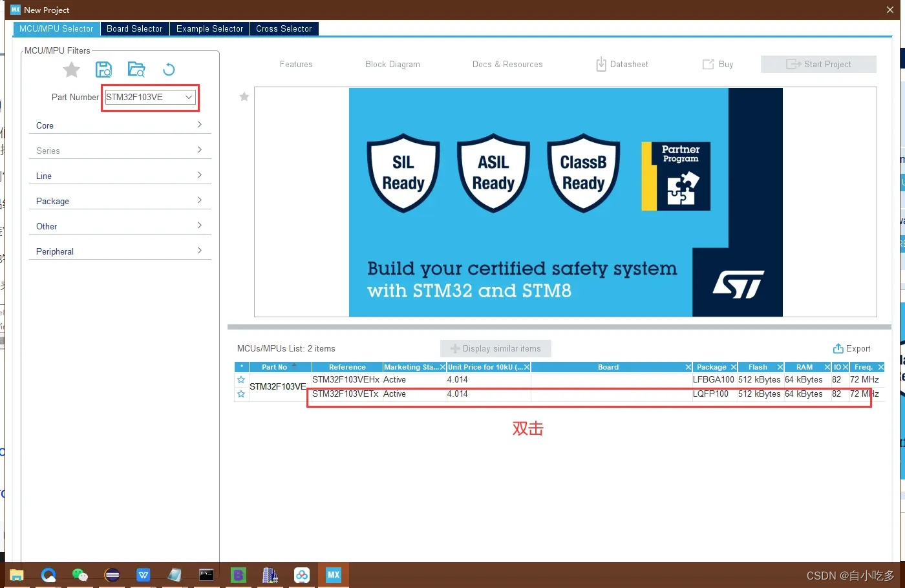Image resolution: width=905 pixels, height=588 pixels.
Task: Open the command prompt taskbar icon
Action: (x=206, y=574)
